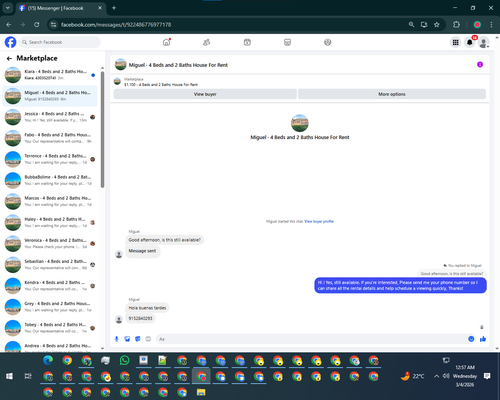Viewport: 500px width, 400px height.
Task: Open Microsoft Edge from the taskbar
Action: point(48,360)
